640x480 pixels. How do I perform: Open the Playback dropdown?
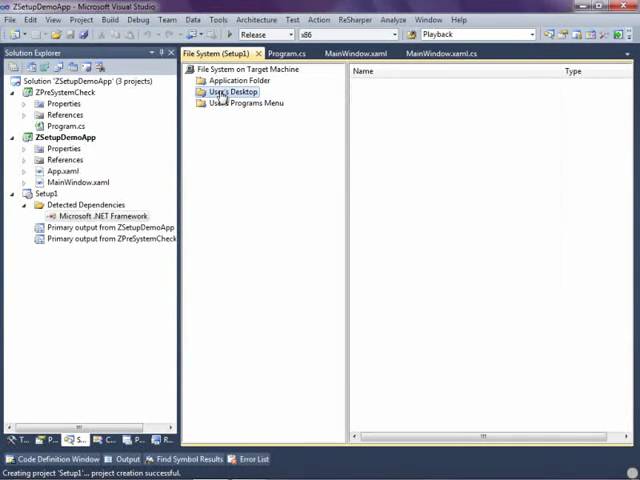pyautogui.click(x=532, y=35)
